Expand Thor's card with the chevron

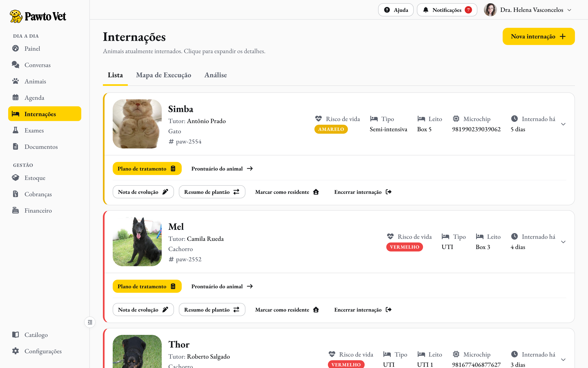(563, 359)
